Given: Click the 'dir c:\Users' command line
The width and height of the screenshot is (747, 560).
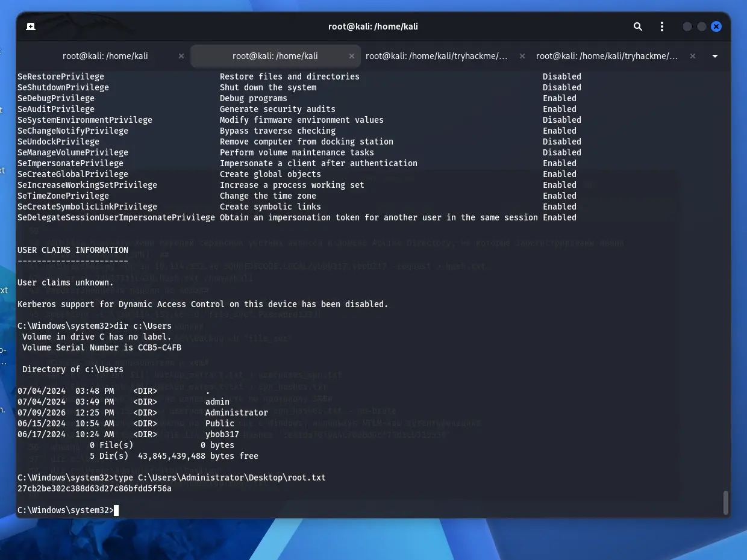Looking at the screenshot, I should coord(95,326).
